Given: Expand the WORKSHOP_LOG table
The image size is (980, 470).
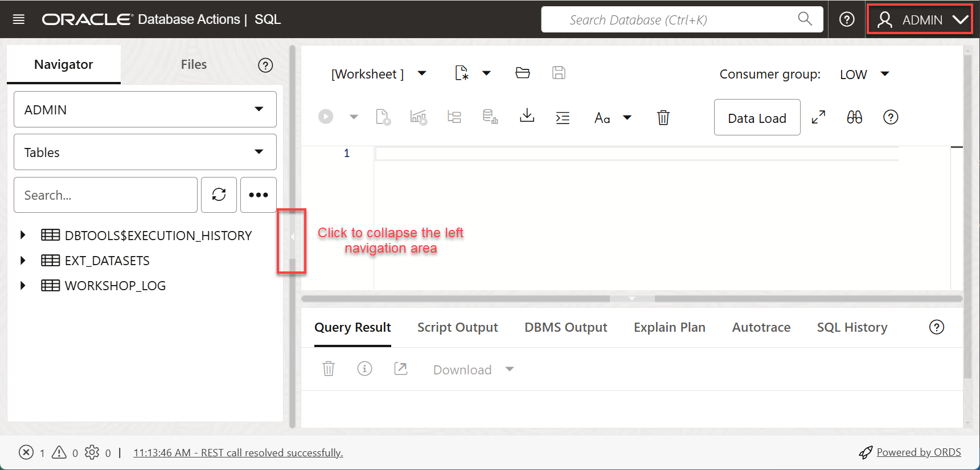Looking at the screenshot, I should pos(23,285).
